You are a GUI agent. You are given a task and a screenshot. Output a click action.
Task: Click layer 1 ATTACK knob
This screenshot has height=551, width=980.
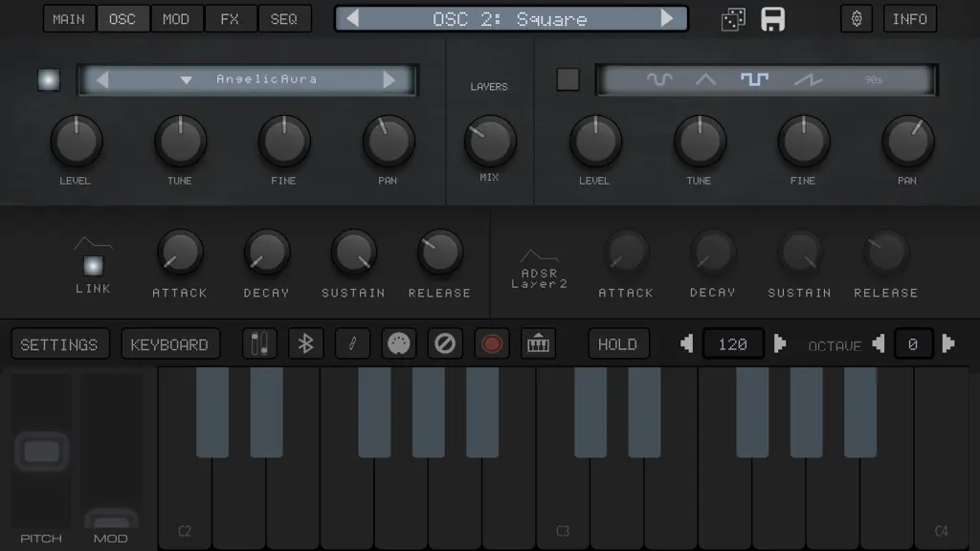[180, 253]
